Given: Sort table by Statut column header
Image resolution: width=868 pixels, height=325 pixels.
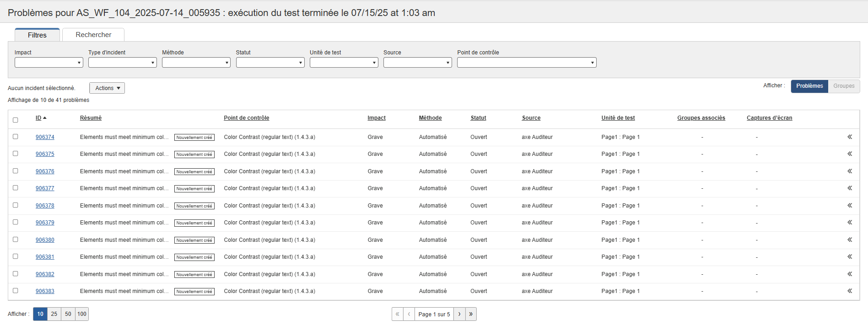Looking at the screenshot, I should point(478,118).
